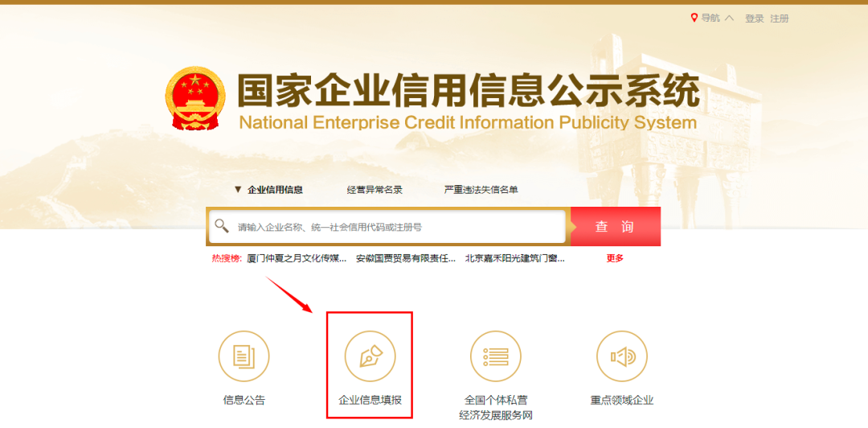868x428 pixels.
Task: Click the 全国个体私营经济发展服务网 list icon
Action: [x=496, y=356]
